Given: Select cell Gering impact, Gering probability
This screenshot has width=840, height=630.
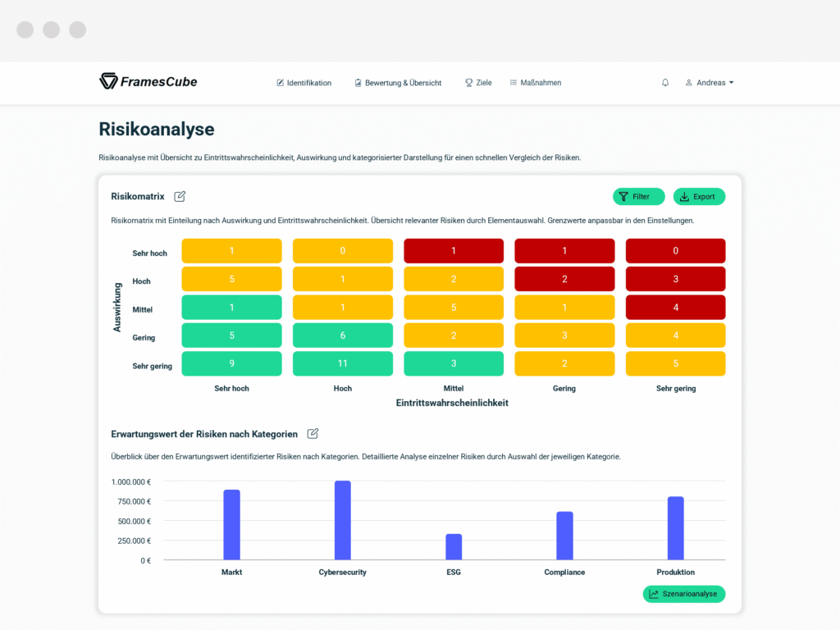Looking at the screenshot, I should pos(564,336).
